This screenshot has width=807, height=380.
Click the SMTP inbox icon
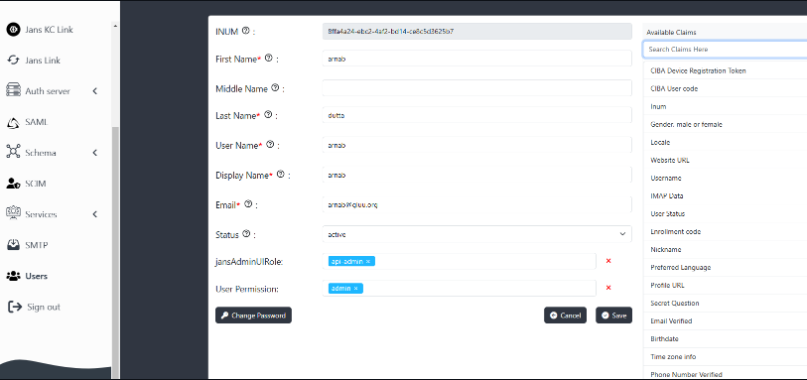tap(13, 245)
